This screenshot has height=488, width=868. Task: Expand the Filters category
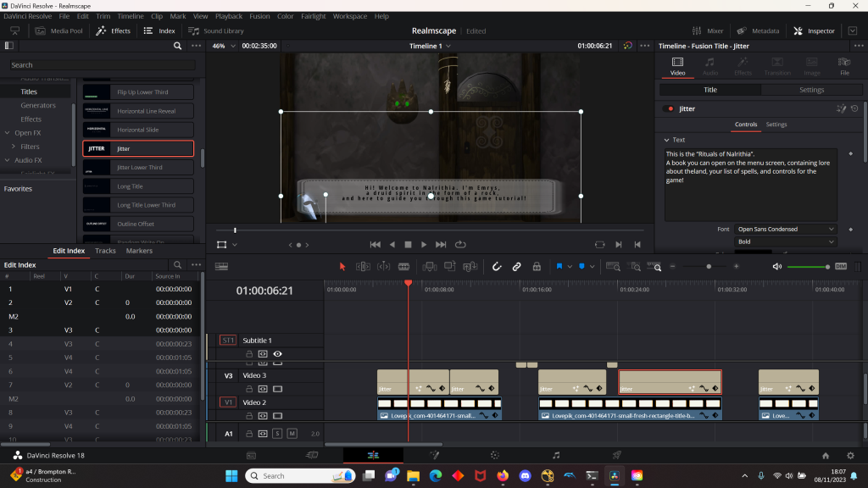click(x=14, y=147)
